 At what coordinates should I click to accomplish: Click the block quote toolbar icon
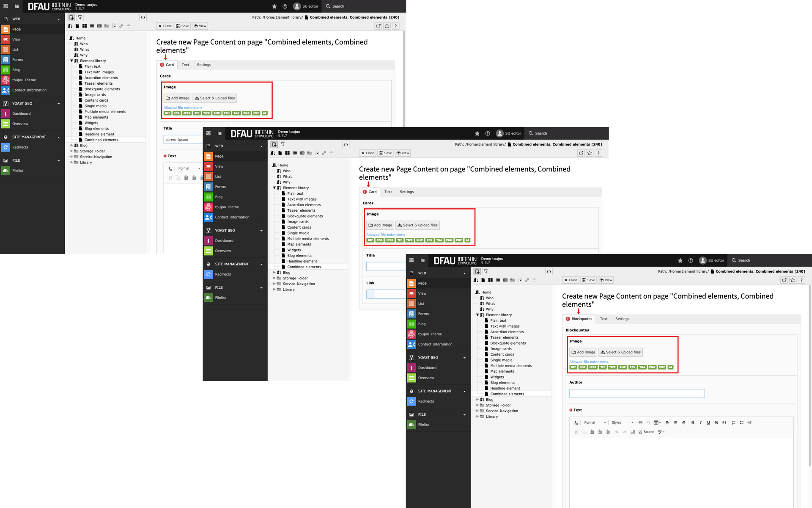coord(724,422)
